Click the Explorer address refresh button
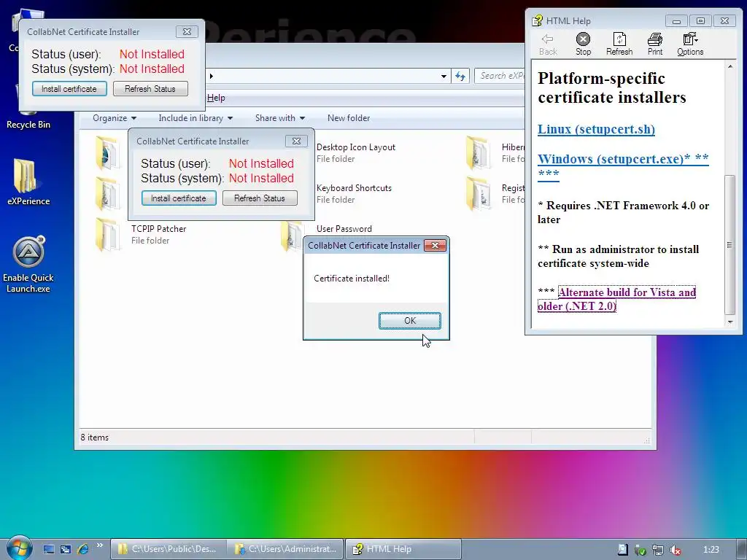Screen dimensions: 747x560 [x=460, y=76]
